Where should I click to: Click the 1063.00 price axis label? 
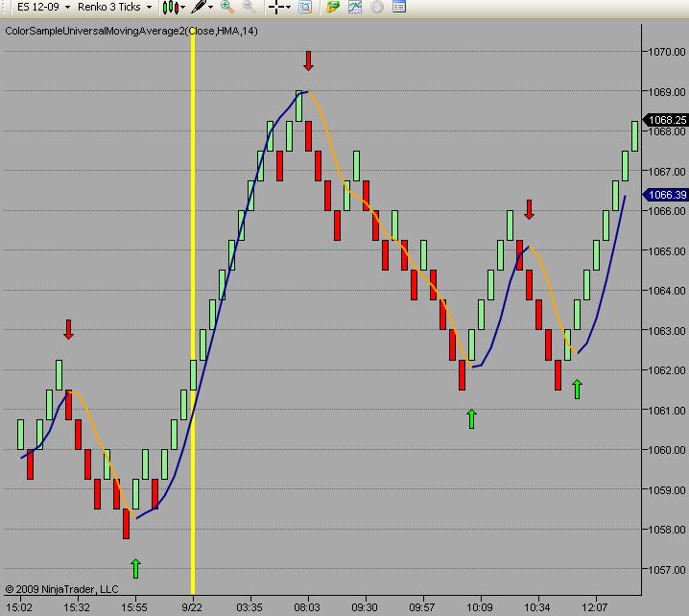tap(667, 331)
